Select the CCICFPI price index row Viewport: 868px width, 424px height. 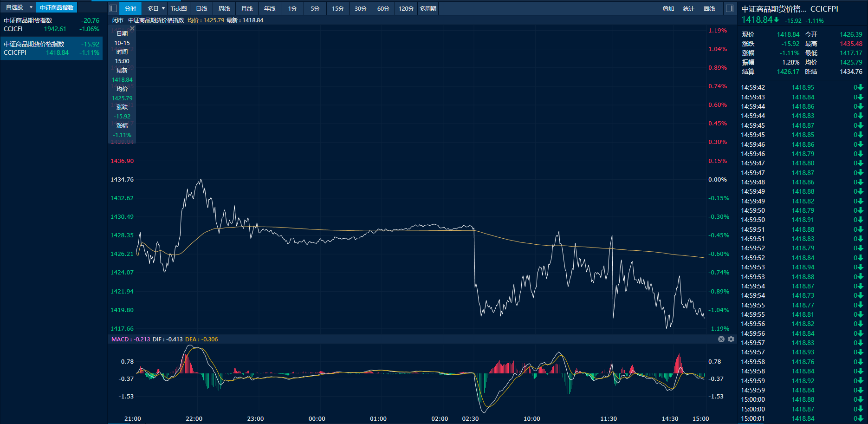click(51, 48)
